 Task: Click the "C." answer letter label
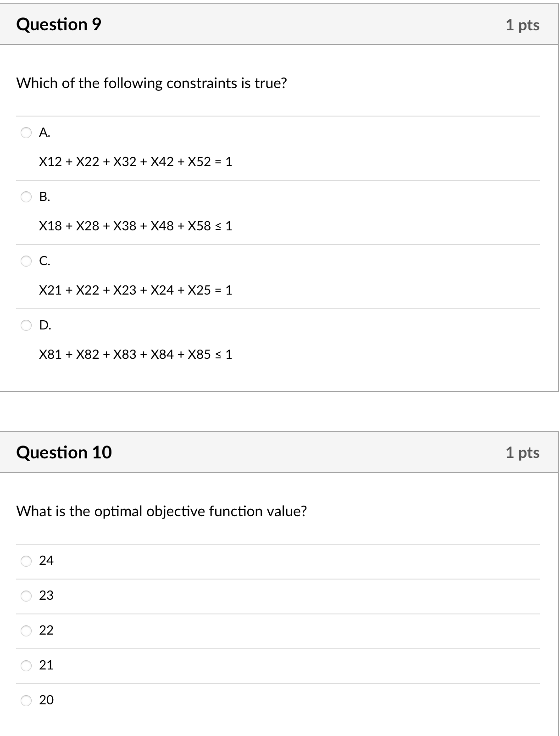coord(44,261)
